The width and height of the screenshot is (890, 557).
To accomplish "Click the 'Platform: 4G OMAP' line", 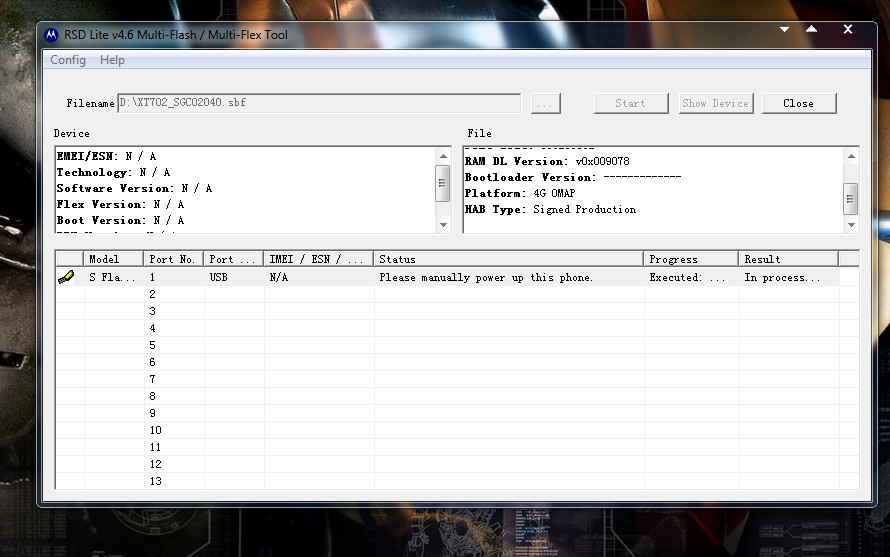I will coord(520,193).
